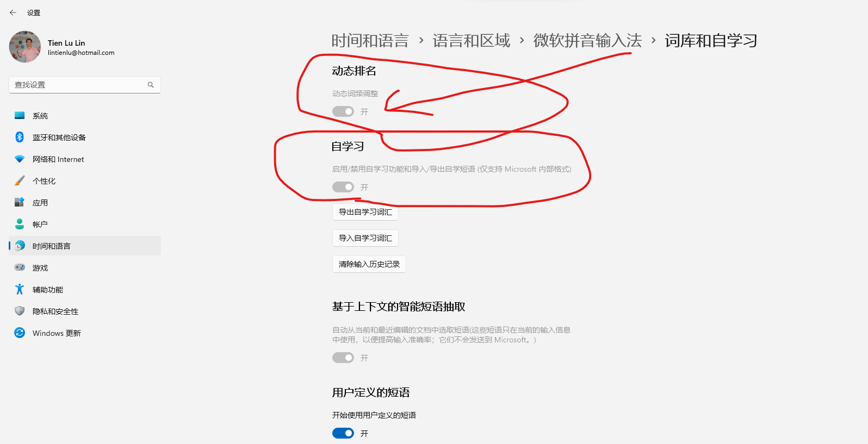Select the 应用 apps icon
The height and width of the screenshot is (444, 868).
pos(20,202)
